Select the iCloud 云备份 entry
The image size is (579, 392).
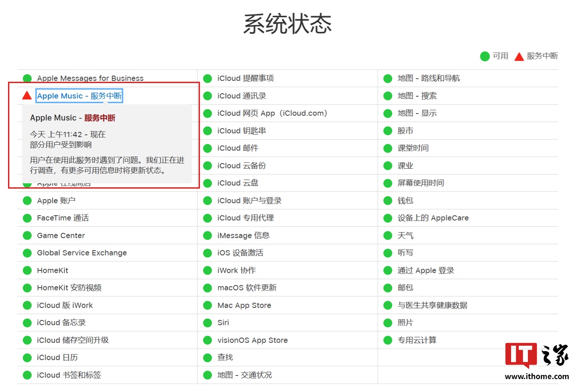click(242, 166)
